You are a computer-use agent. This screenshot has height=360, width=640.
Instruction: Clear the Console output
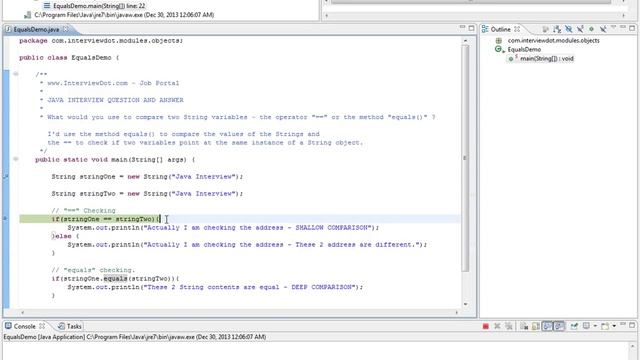[x=524, y=326]
